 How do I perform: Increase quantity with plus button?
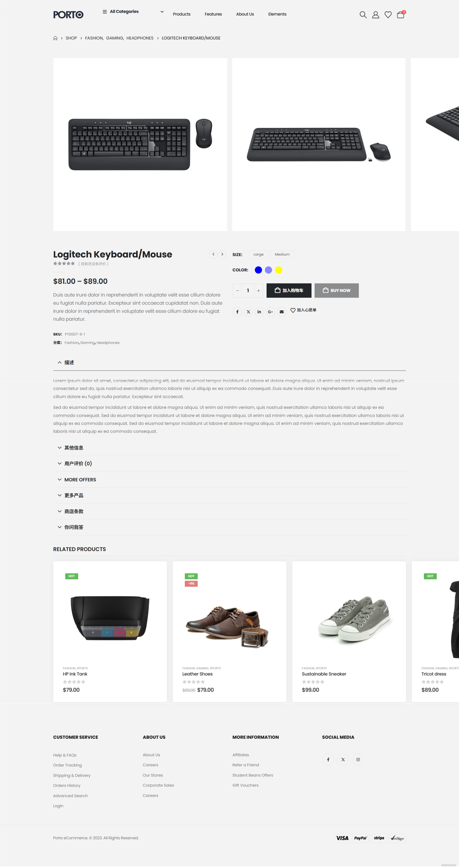[x=259, y=290]
